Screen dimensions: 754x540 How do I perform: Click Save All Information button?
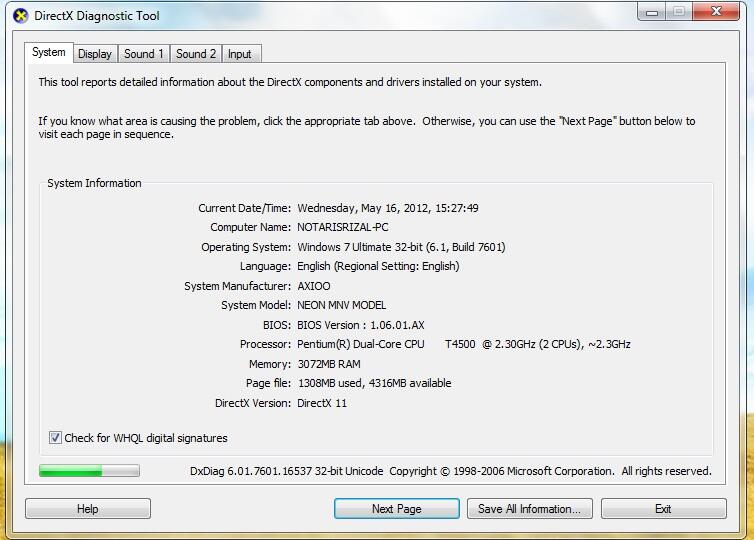click(529, 509)
